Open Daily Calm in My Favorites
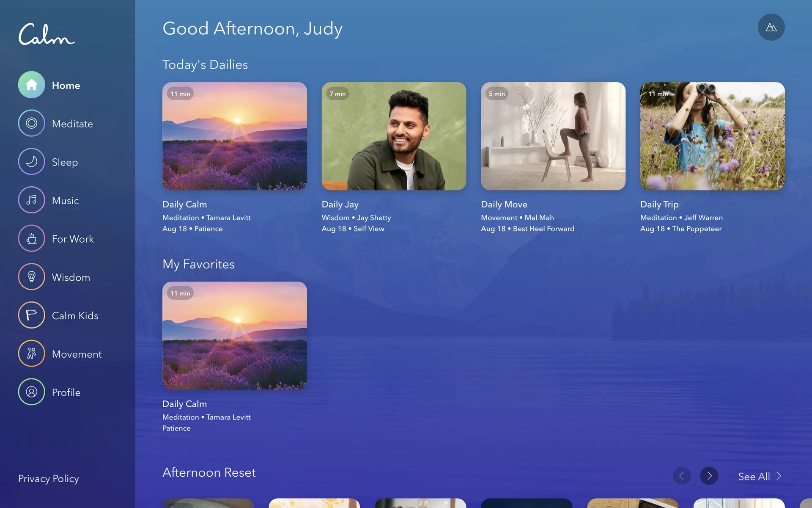This screenshot has width=812, height=508. (x=234, y=336)
